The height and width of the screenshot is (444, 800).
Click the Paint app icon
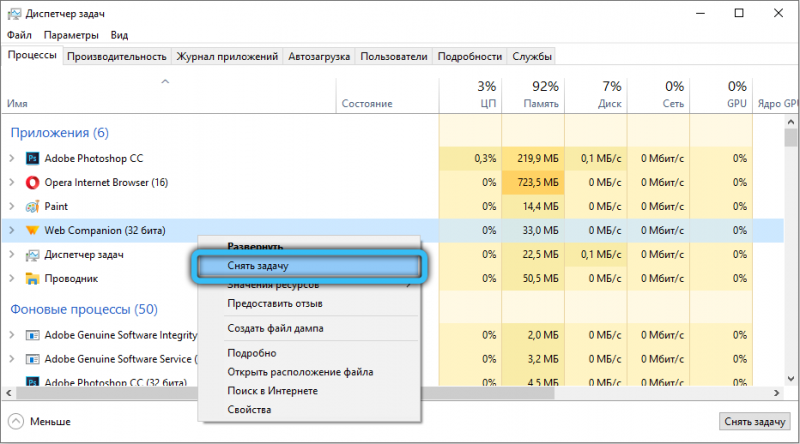click(x=33, y=206)
